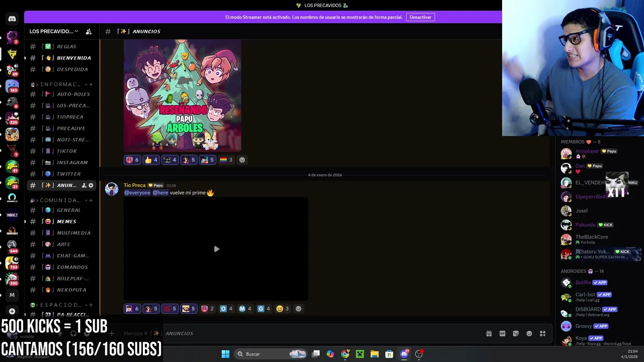
Task: Switch to the GENERAL channel
Action: point(60,210)
